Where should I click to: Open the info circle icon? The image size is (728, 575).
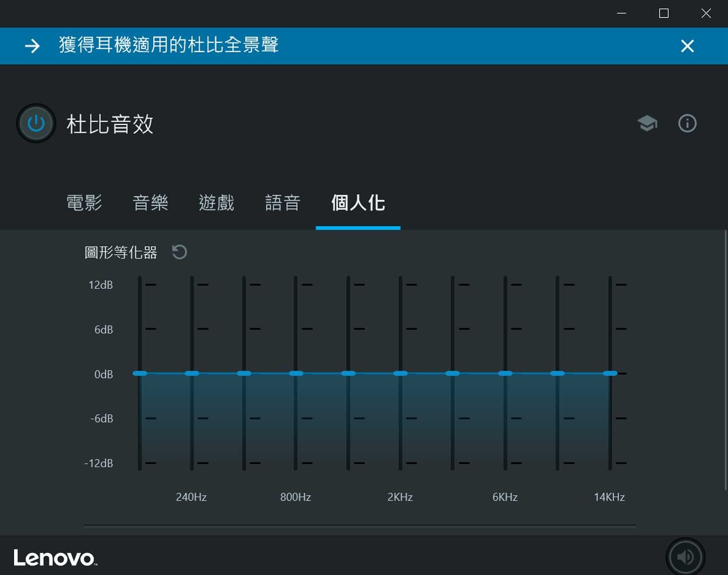(x=687, y=123)
